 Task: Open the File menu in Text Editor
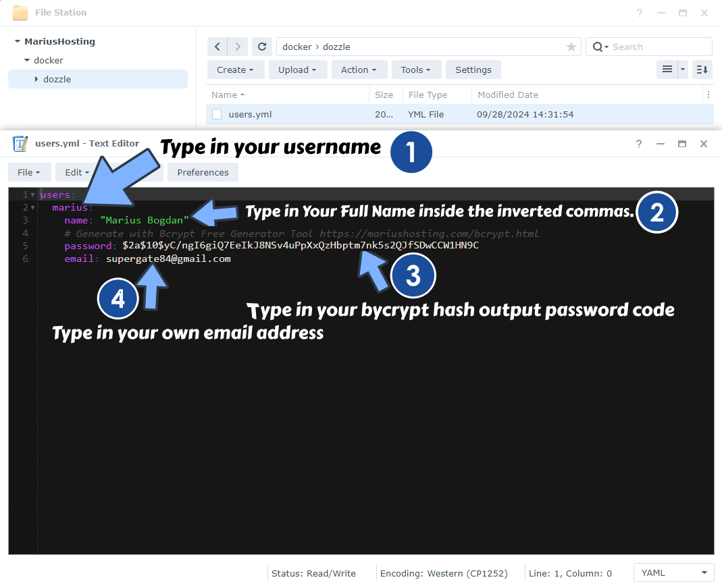(x=29, y=172)
